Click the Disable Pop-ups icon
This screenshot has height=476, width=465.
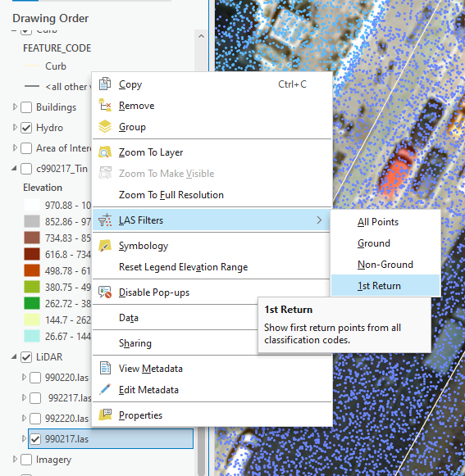coord(105,292)
